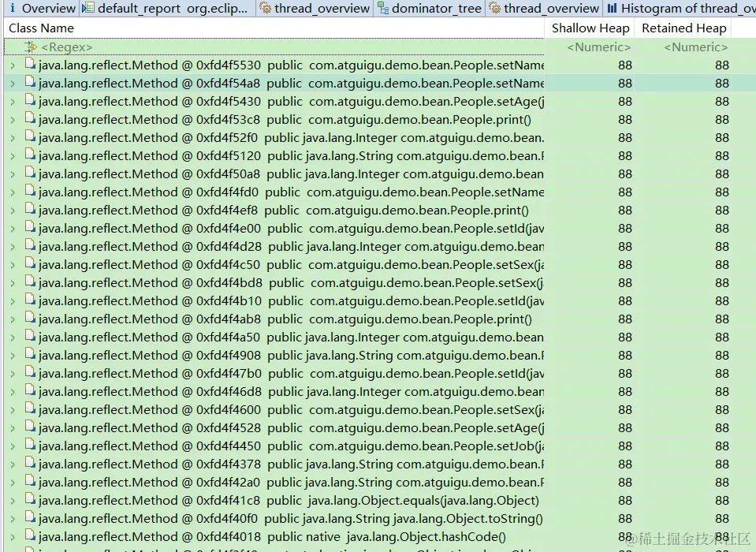
Task: Expand the Method @ 0xfd4f4ef8 print() row
Action: [13, 211]
